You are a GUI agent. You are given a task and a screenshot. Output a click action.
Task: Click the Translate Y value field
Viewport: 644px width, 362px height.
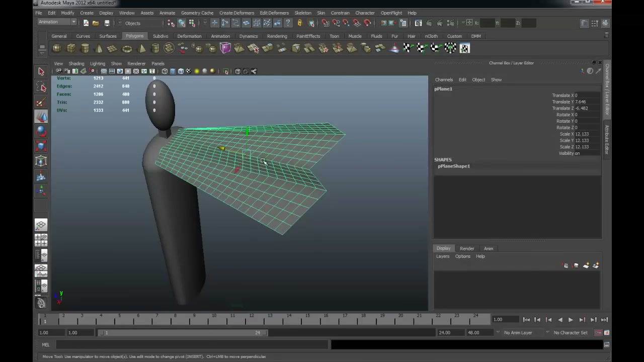[x=587, y=102]
